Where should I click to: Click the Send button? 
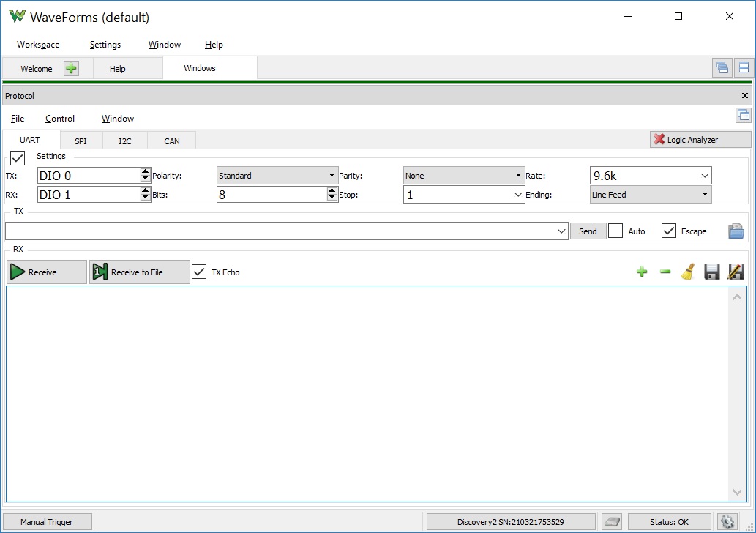coord(588,231)
